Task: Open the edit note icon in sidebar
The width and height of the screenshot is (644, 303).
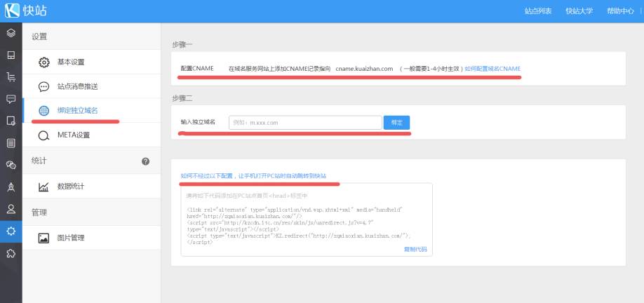Action: click(11, 121)
